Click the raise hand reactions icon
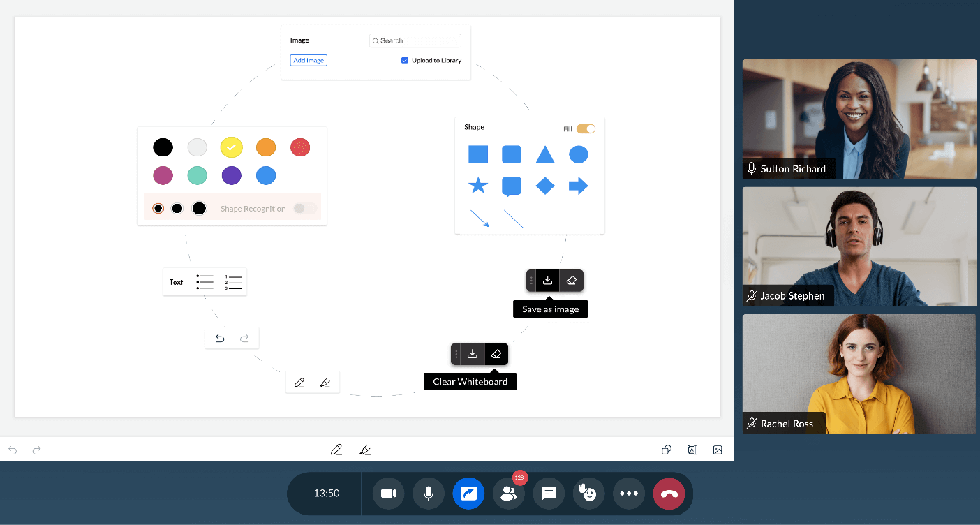 589,494
